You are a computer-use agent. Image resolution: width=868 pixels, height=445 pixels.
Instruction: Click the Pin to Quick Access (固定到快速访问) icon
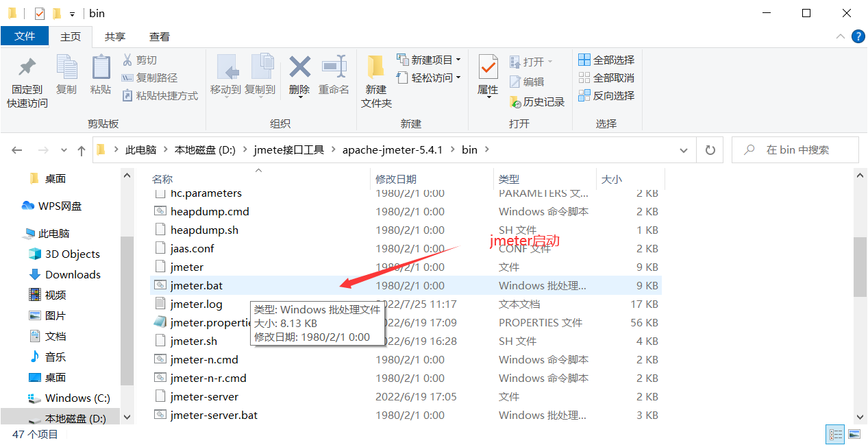click(x=27, y=68)
